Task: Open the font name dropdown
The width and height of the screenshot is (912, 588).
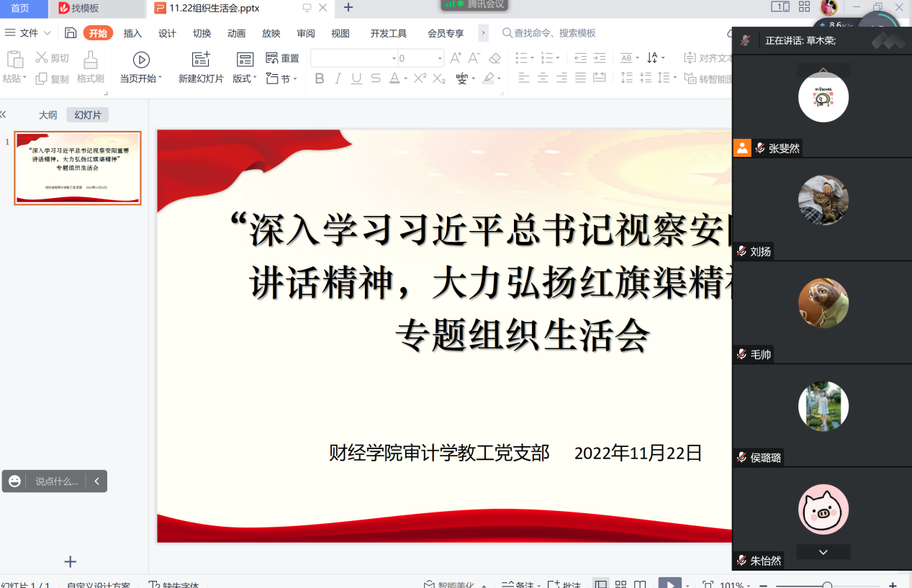Action: click(394, 58)
